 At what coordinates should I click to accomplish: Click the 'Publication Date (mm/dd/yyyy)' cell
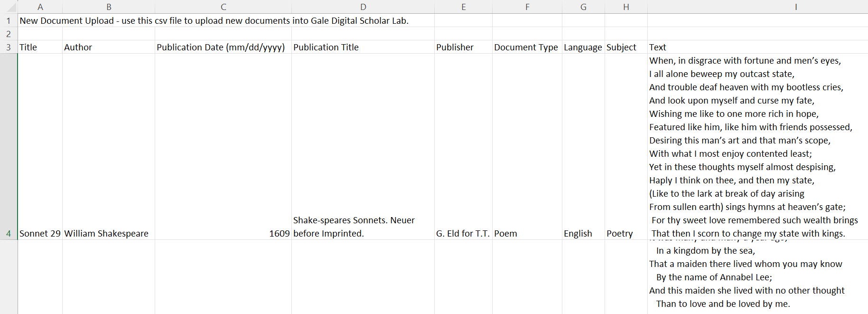(223, 47)
